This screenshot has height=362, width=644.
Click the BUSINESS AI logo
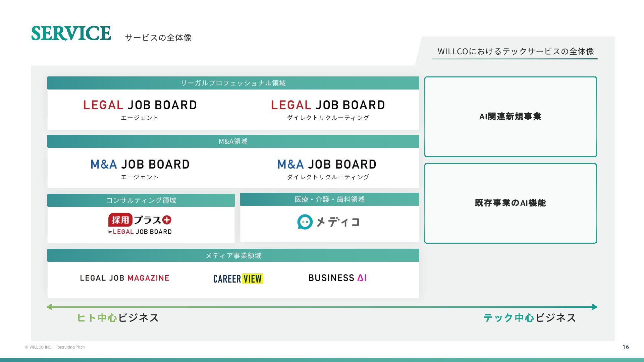point(337,278)
